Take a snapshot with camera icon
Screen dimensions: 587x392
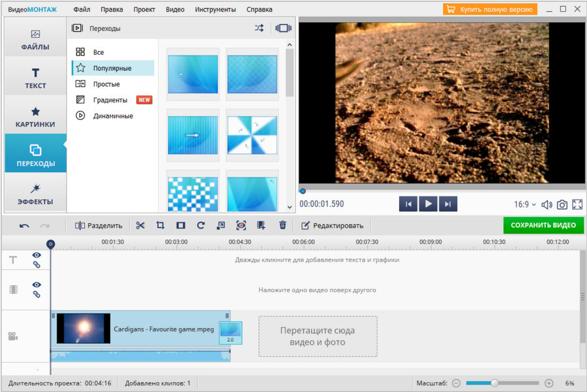562,204
